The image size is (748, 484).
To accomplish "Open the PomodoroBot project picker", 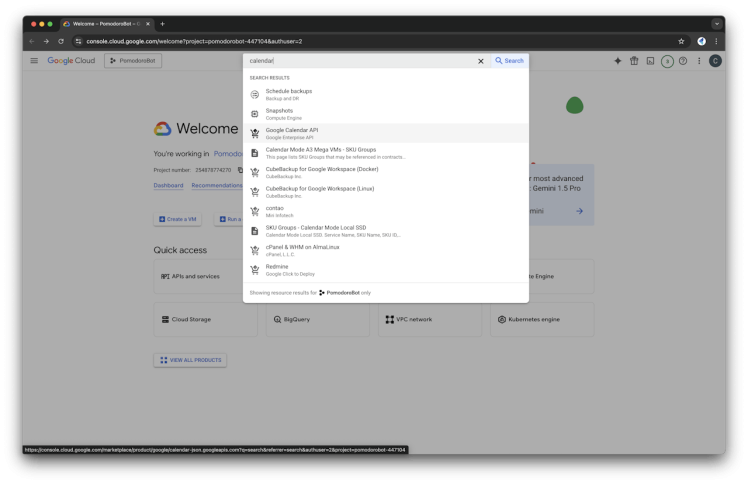I will pyautogui.click(x=133, y=61).
